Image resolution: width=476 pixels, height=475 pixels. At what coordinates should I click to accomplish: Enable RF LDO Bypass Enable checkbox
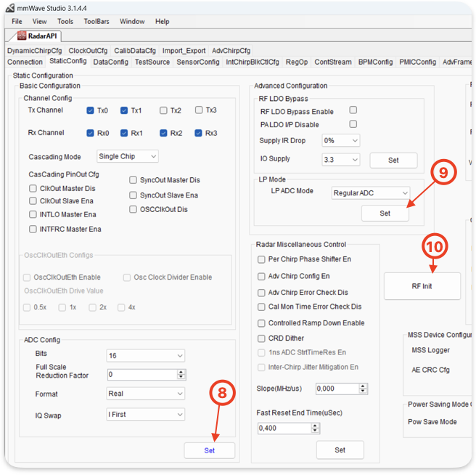coord(353,110)
